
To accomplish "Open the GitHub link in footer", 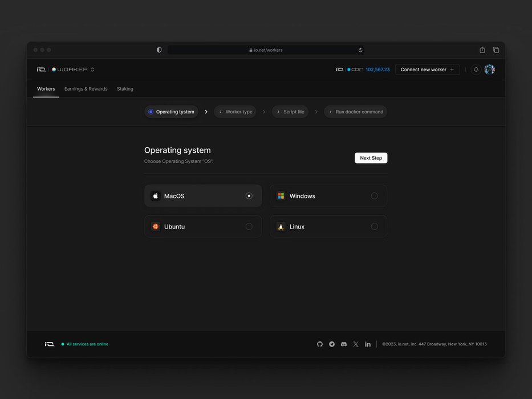I will tap(320, 344).
